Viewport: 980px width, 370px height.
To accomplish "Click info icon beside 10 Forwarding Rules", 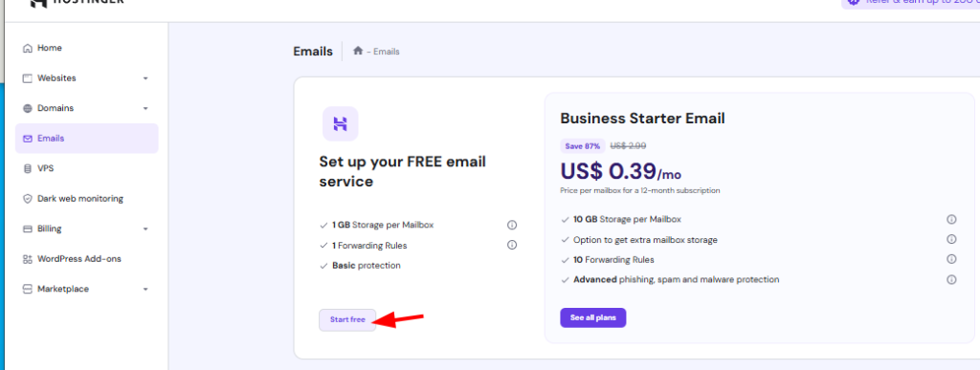I will 951,259.
